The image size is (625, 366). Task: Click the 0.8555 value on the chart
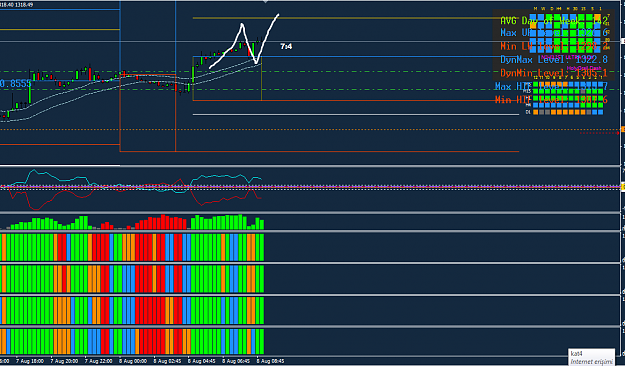(x=15, y=84)
